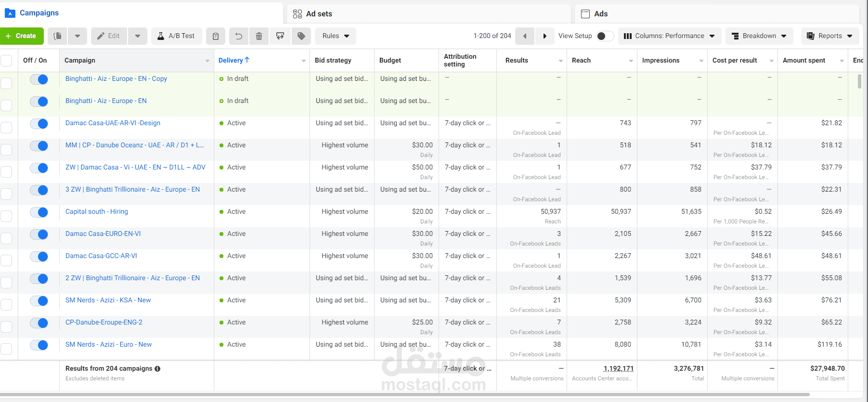Click the 1-200 of 204 pagination text

point(492,36)
